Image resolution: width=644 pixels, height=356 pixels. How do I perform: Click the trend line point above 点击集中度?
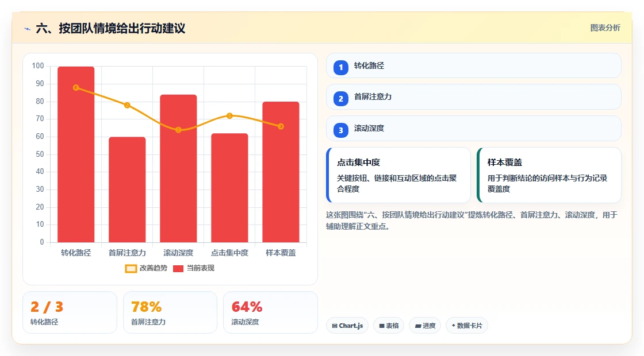[229, 116]
